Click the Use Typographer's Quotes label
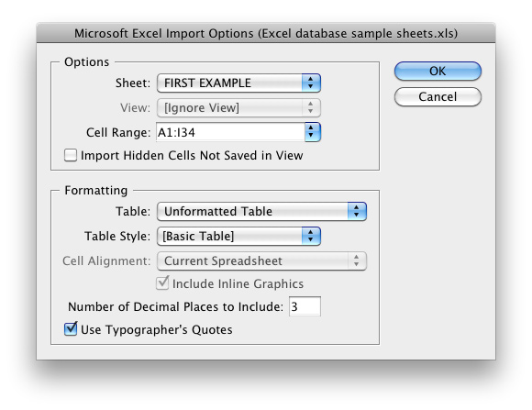The width and height of the screenshot is (532, 410). pos(157,329)
